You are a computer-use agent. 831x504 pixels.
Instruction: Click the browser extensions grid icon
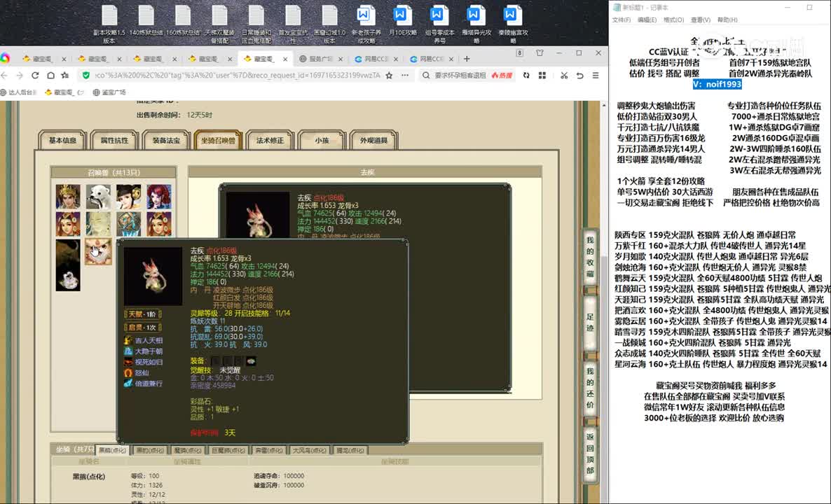(x=542, y=75)
